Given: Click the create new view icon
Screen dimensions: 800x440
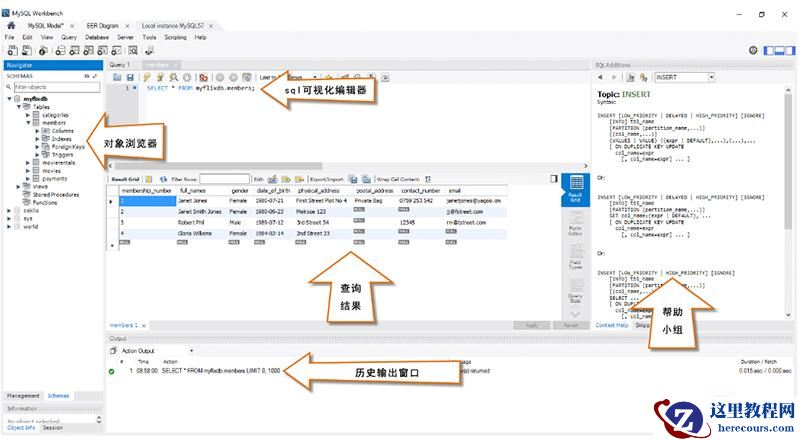Looking at the screenshot, I should [x=89, y=51].
